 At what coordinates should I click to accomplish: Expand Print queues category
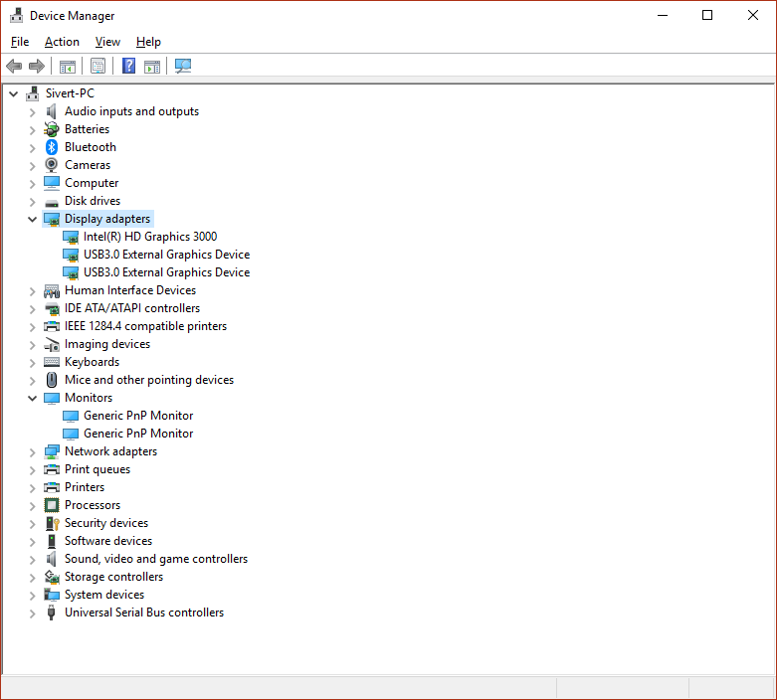32,470
